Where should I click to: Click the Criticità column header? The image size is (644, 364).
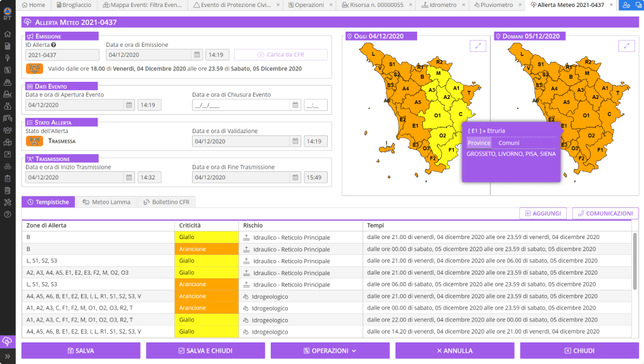click(207, 225)
